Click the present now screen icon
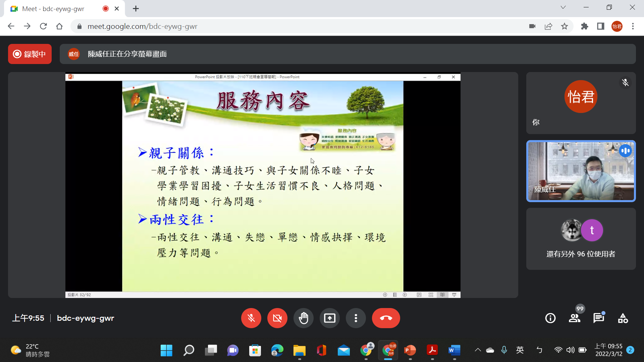 click(329, 318)
